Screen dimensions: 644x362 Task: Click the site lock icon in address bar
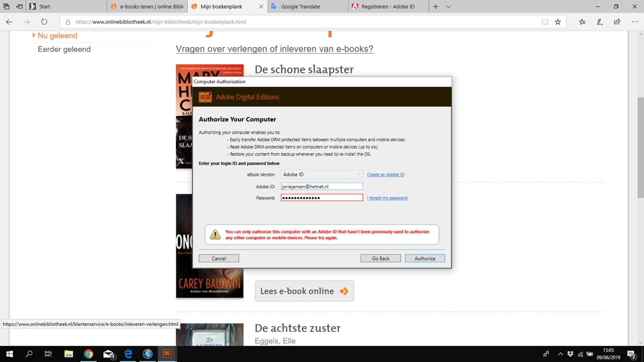pos(68,22)
